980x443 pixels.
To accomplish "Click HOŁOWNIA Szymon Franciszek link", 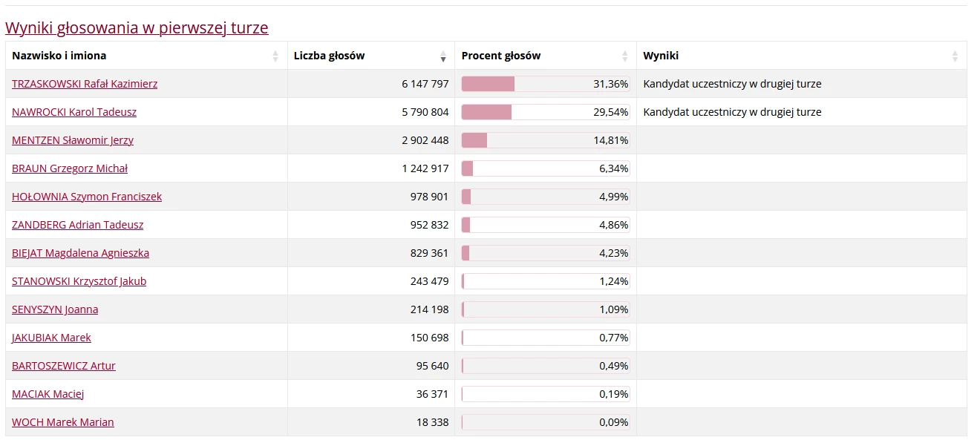I will click(x=87, y=197).
